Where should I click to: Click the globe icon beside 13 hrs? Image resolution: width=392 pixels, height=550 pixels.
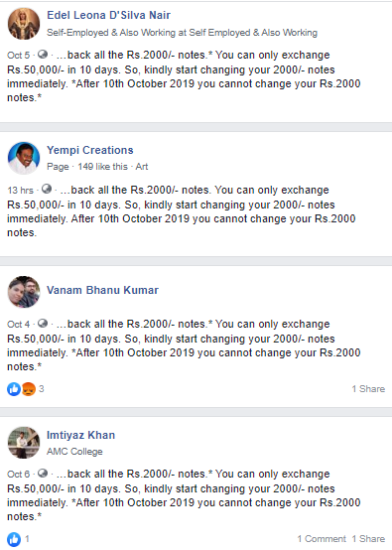pyautogui.click(x=47, y=189)
